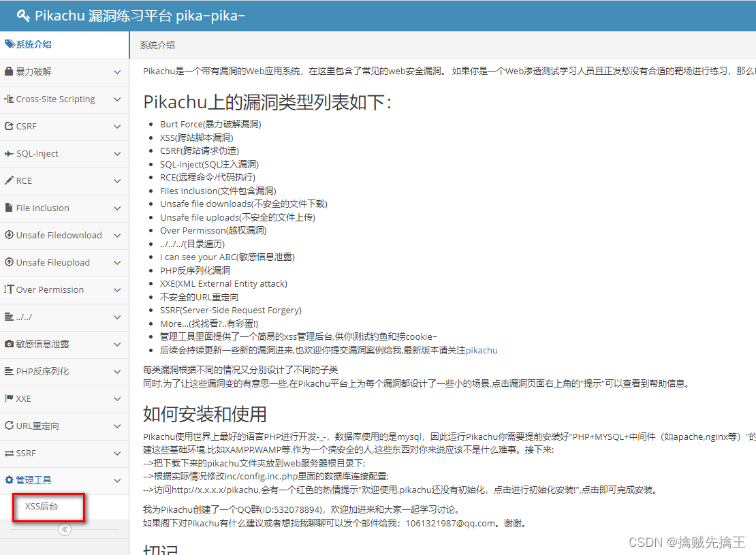Image resolution: width=756 pixels, height=555 pixels.
Task: Click the download icon beside Unsafe Filedownload
Action: (9, 235)
